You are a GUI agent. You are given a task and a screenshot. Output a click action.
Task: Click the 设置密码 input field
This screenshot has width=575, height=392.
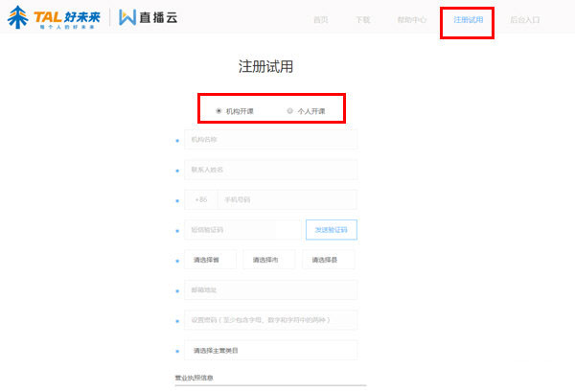coord(270,320)
